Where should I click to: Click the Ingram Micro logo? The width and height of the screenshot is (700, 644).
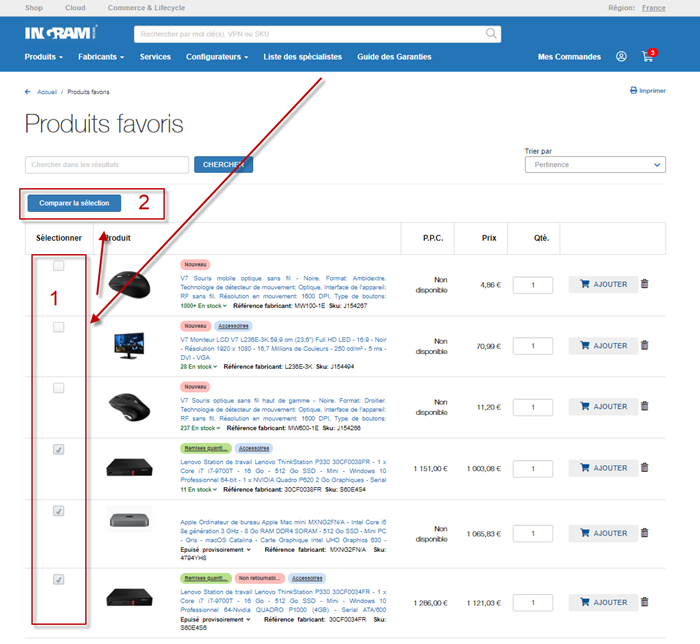click(61, 33)
